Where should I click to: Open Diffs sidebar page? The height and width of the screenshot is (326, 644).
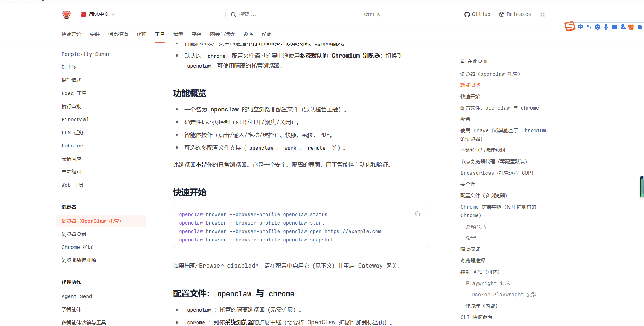click(x=69, y=67)
